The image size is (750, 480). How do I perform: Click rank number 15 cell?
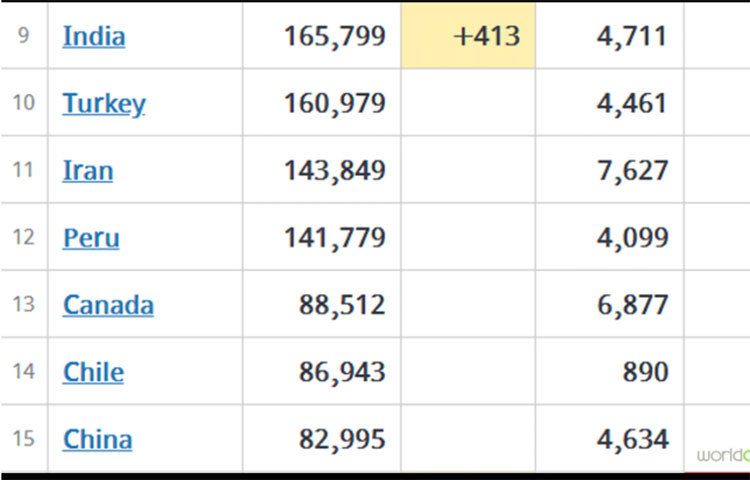click(x=23, y=439)
